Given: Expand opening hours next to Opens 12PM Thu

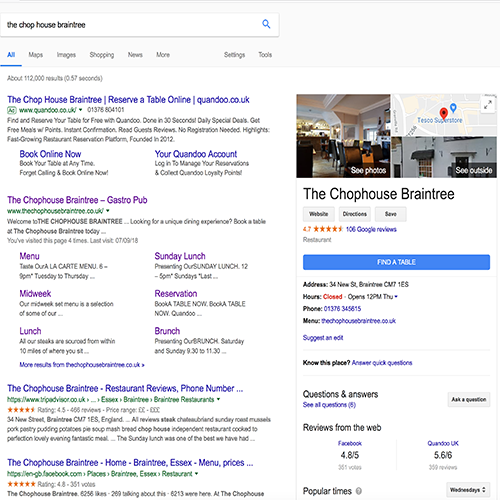Looking at the screenshot, I should (396, 296).
